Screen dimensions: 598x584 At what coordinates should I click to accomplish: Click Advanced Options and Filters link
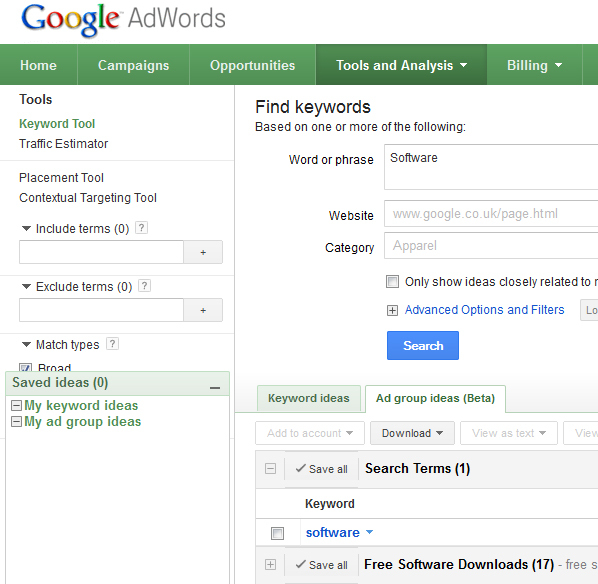click(484, 309)
